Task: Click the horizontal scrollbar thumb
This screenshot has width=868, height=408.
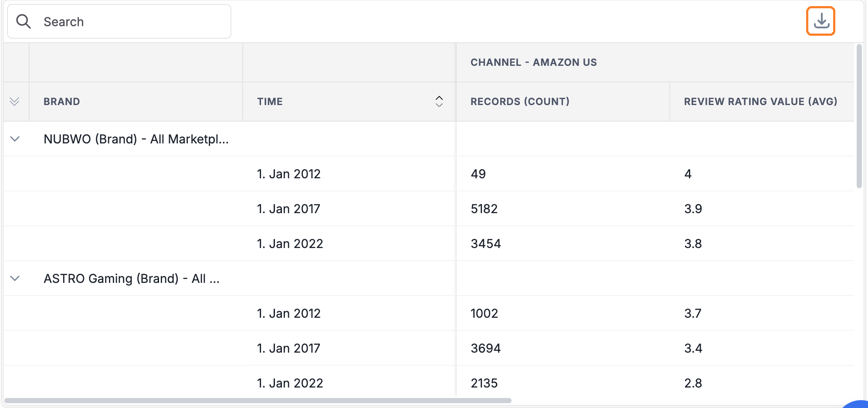Action: click(x=258, y=400)
